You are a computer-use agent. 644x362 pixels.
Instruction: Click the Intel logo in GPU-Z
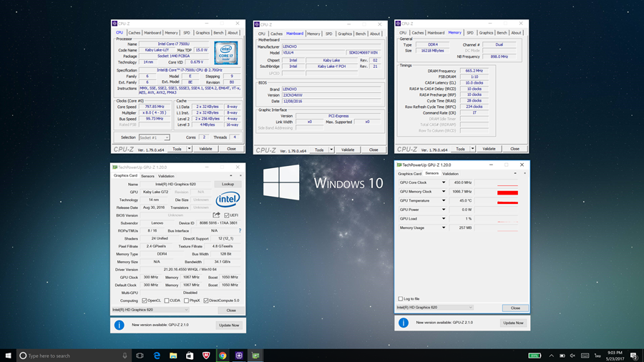pyautogui.click(x=228, y=199)
